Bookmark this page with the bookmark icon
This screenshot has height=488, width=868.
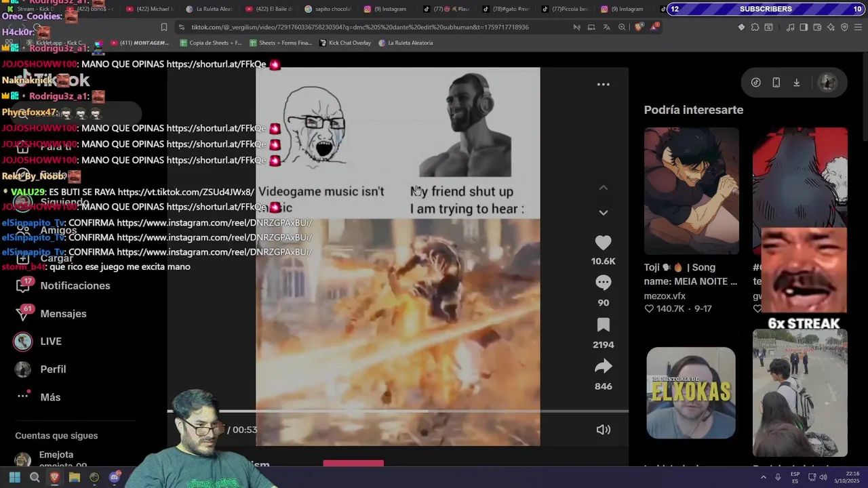163,27
